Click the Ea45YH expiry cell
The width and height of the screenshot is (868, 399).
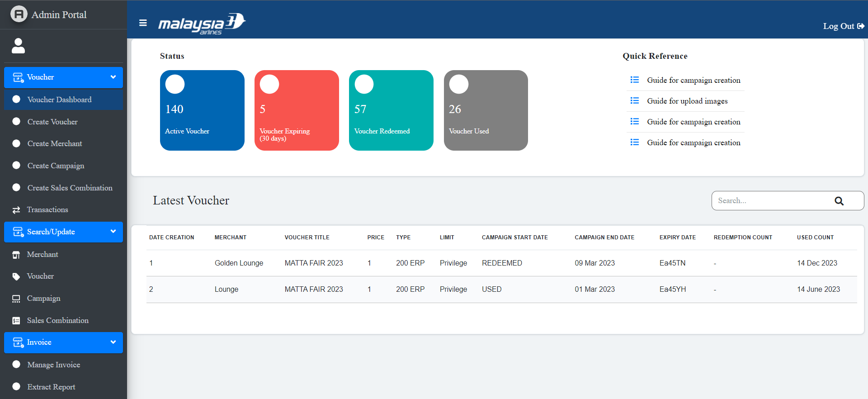point(672,290)
